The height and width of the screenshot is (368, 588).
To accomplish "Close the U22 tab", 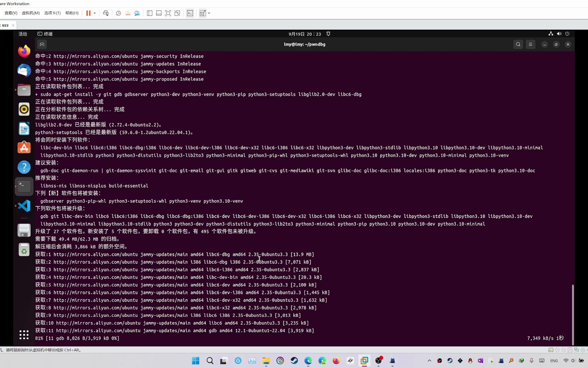I will click(13, 25).
